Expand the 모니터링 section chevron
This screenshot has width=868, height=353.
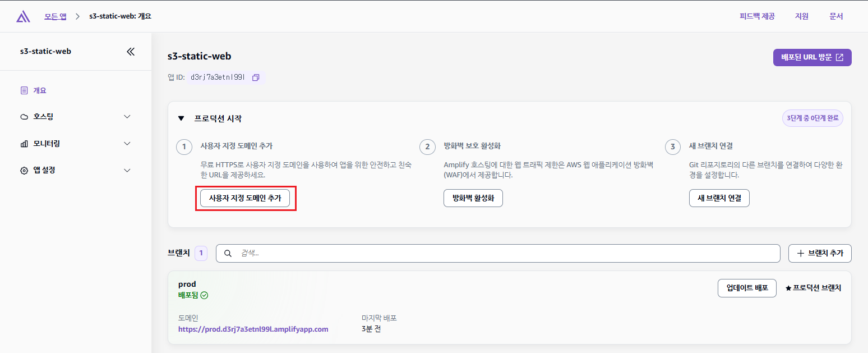click(x=127, y=144)
